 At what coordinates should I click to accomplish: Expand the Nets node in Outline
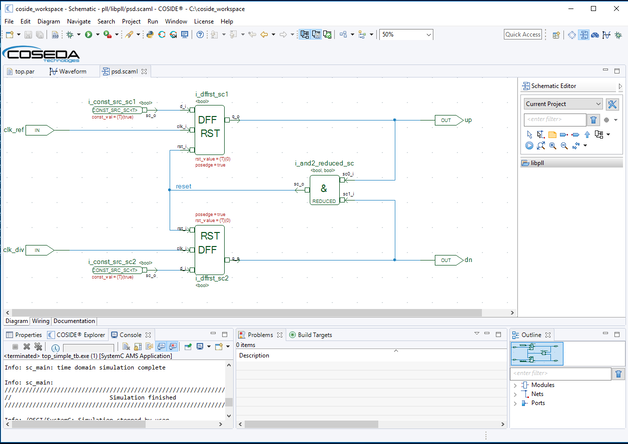515,394
